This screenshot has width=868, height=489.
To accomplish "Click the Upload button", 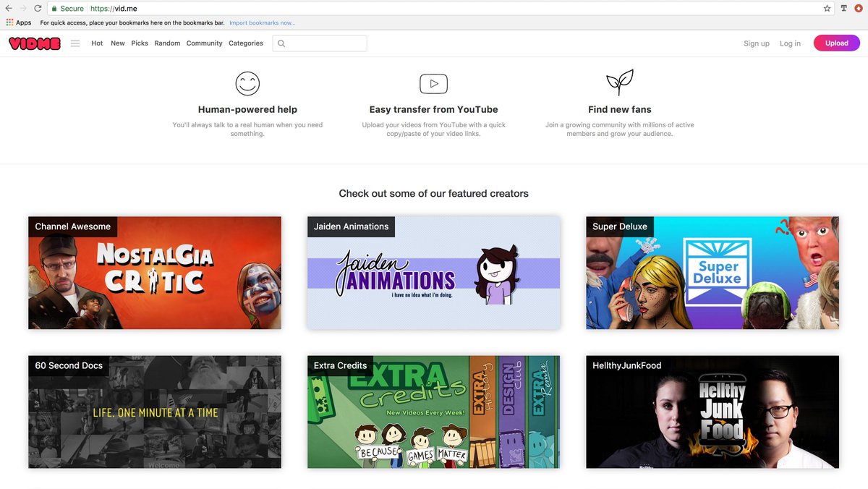I will point(837,43).
